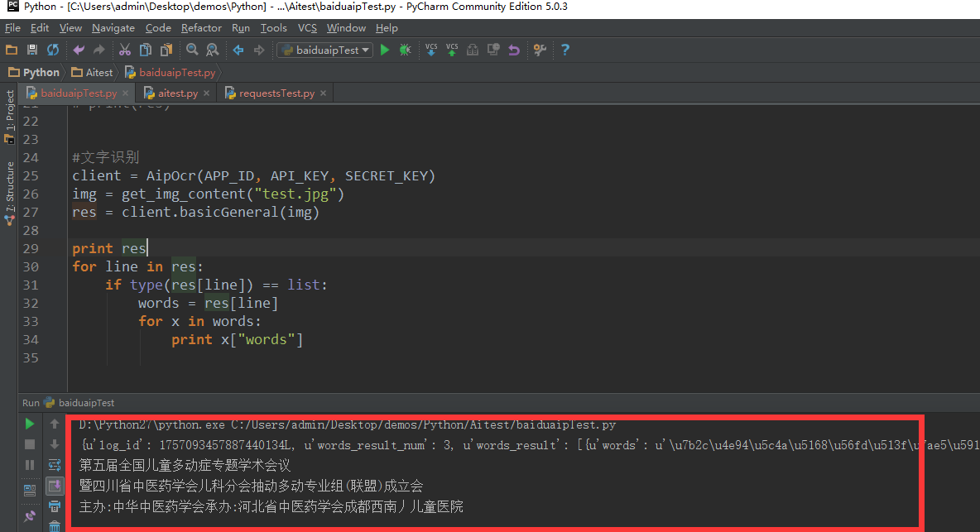Toggle soft-wrap in the Run console
Screen dimensions: 980x532
click(x=55, y=465)
